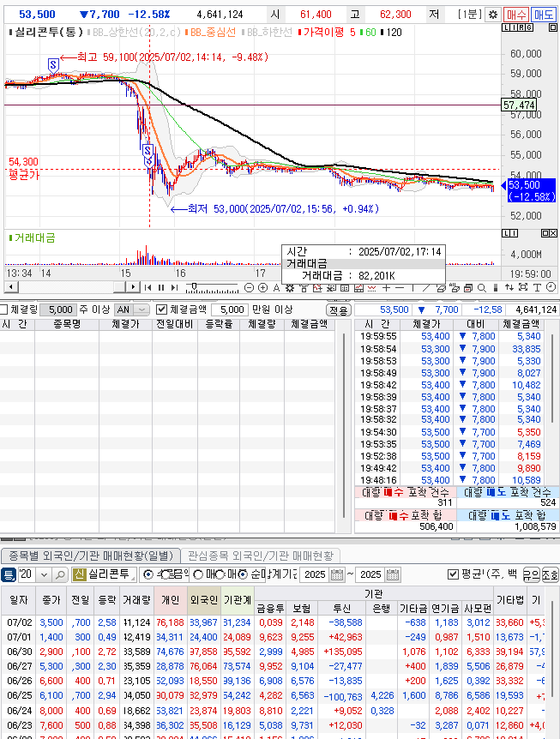Select horizontal line drawing tool

tap(400, 287)
